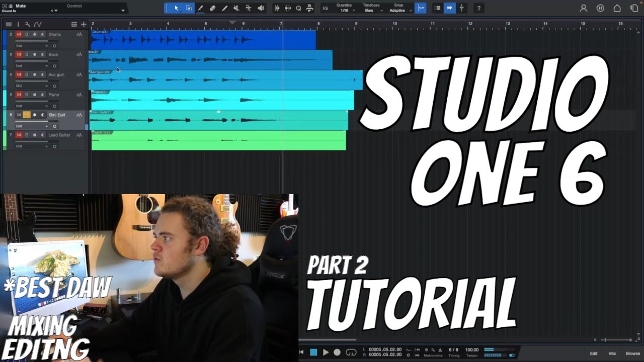This screenshot has width=644, height=362.
Task: Open the inspector info icon
Action: (18, 24)
